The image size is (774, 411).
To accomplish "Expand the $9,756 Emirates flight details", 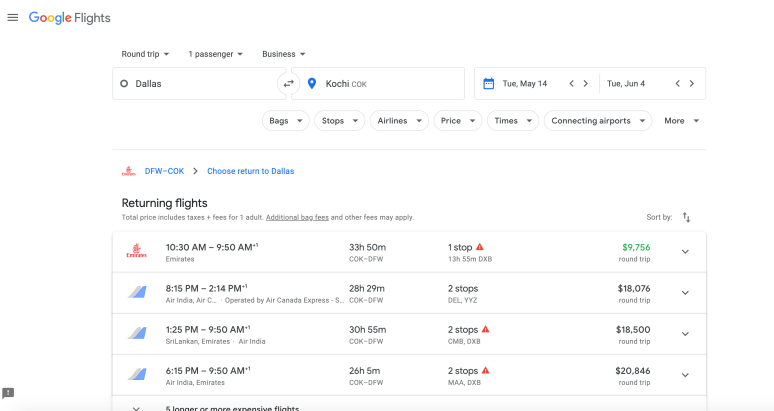I will tap(685, 252).
